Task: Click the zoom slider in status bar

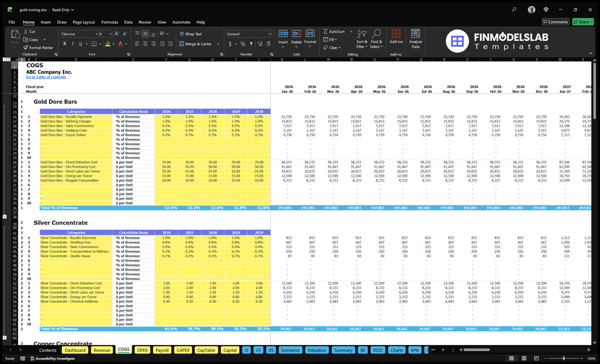Action: 563,359
